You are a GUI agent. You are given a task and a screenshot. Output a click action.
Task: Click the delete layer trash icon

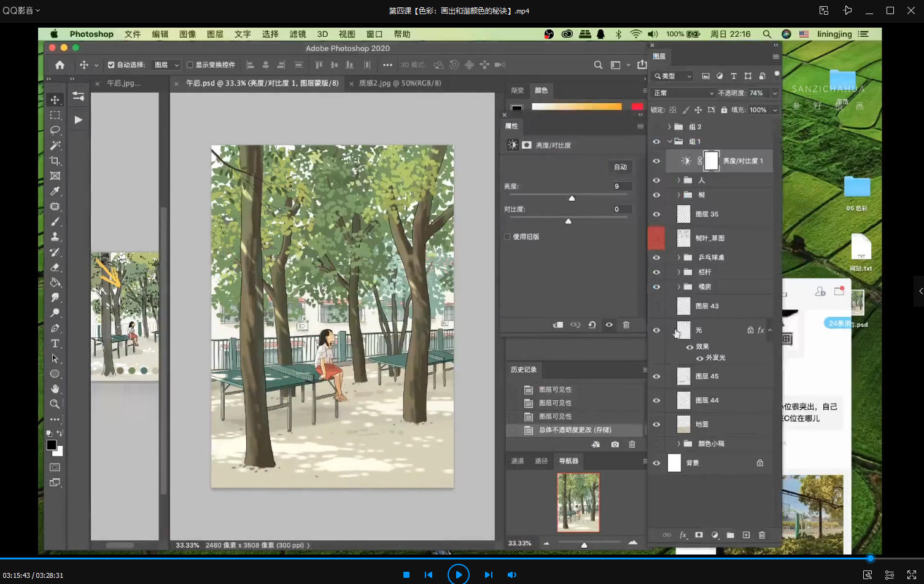click(762, 535)
